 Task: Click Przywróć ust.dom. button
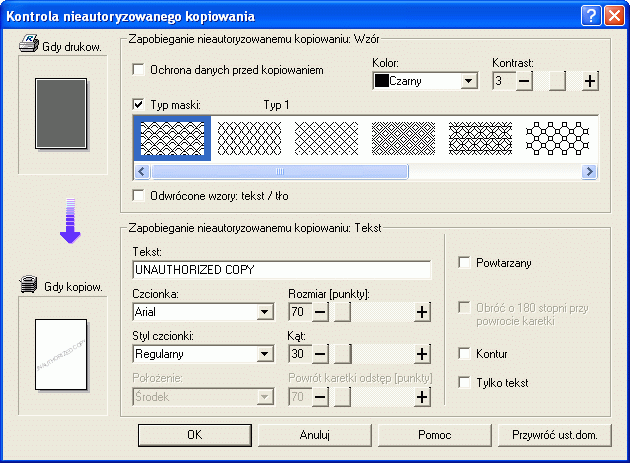tap(554, 435)
